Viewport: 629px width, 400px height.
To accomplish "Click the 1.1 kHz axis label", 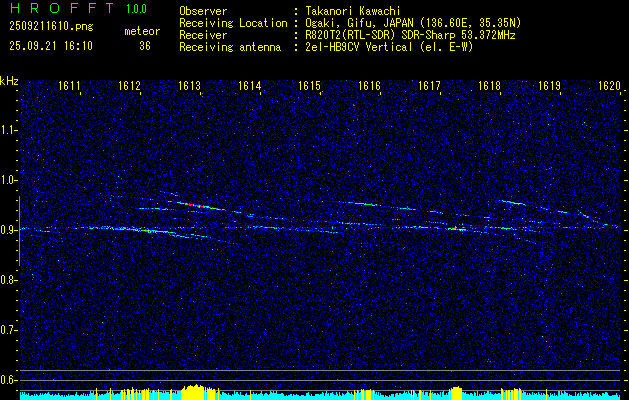I will (x=8, y=130).
